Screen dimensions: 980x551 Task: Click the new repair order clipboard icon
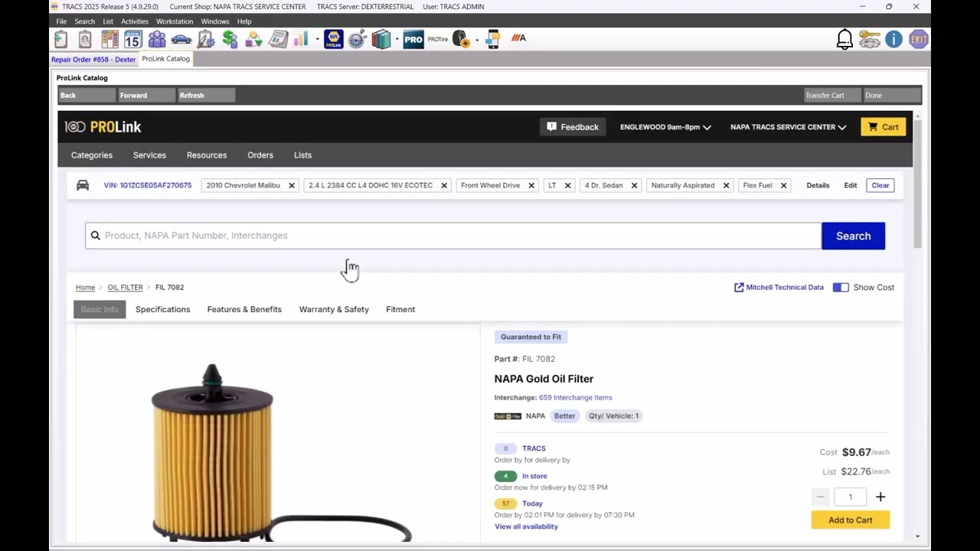pyautogui.click(x=61, y=39)
